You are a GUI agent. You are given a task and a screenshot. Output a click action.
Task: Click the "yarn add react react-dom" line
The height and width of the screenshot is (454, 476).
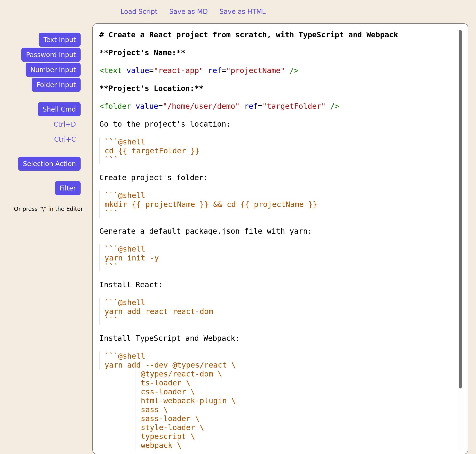tap(159, 311)
